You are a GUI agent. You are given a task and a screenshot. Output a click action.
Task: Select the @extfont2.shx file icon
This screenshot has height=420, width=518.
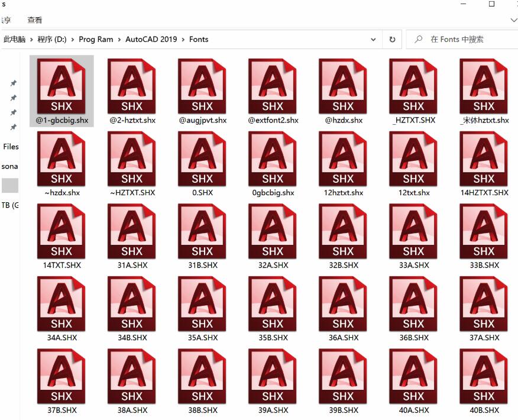click(272, 86)
